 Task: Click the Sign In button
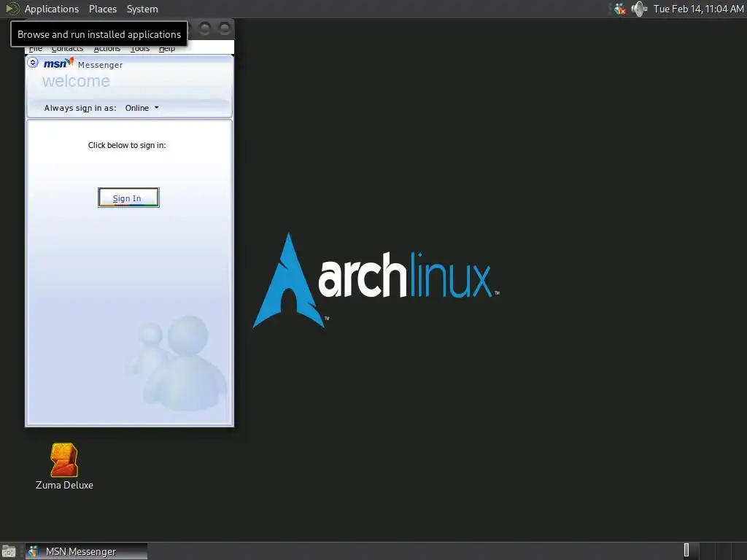pos(128,198)
